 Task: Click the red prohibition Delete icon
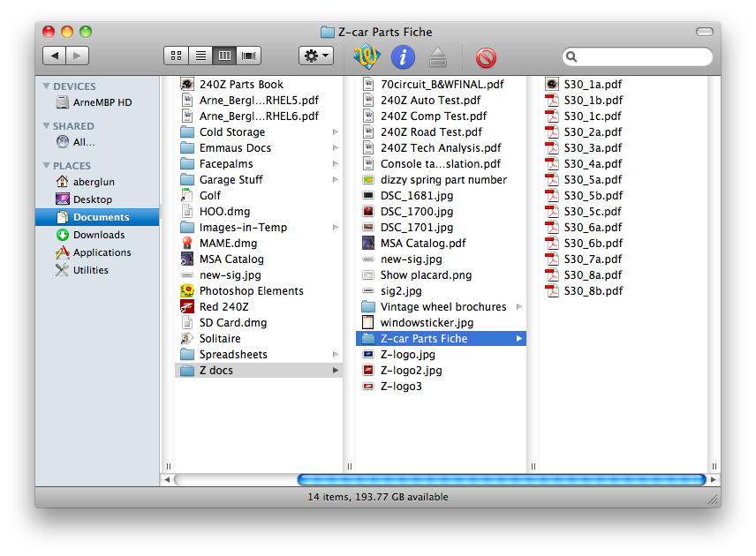[x=486, y=58]
